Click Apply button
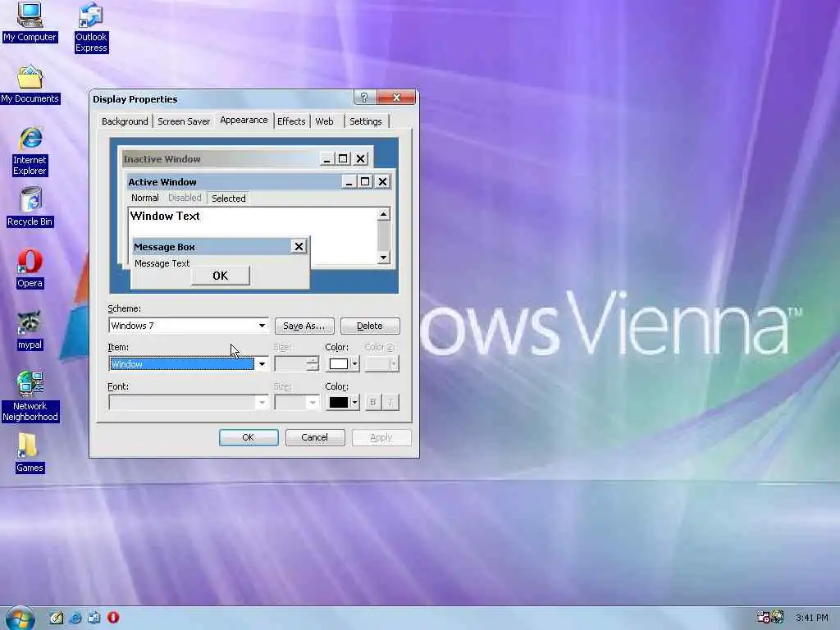This screenshot has width=840, height=630. [x=381, y=438]
